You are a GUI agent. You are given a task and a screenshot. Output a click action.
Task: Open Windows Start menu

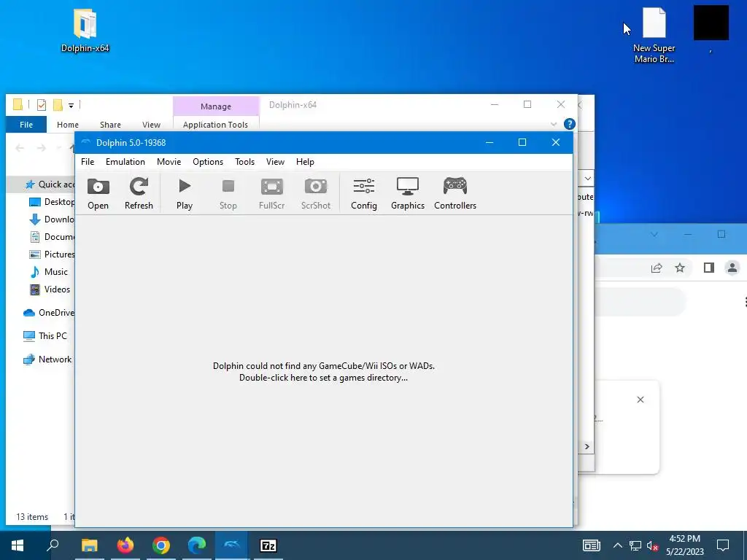click(x=18, y=545)
